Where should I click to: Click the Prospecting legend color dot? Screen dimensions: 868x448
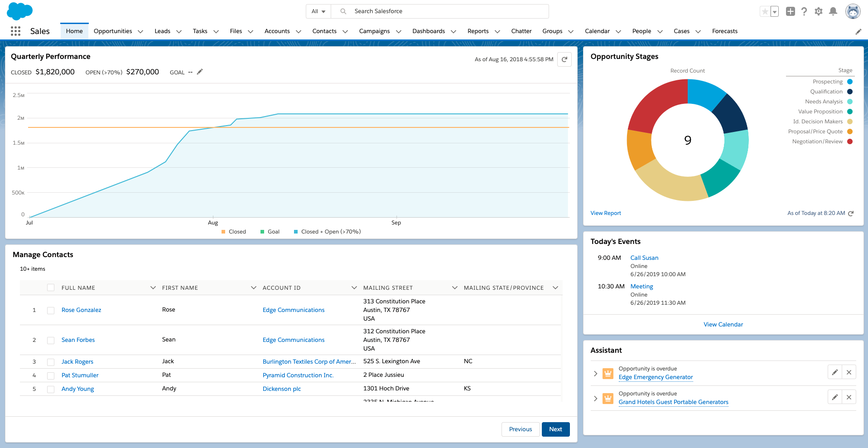850,82
